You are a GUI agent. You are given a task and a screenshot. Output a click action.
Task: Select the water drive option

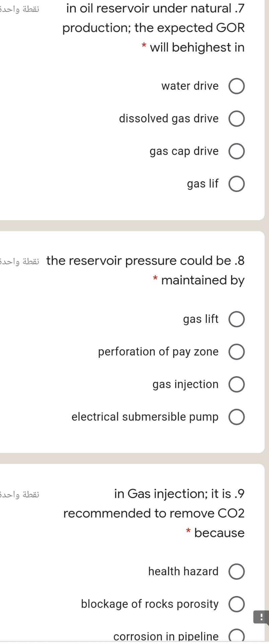pyautogui.click(x=236, y=86)
